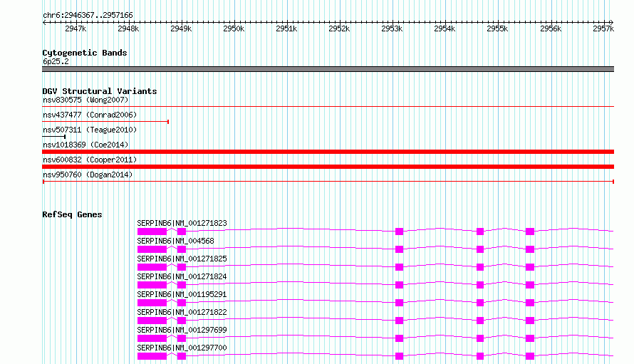Click the 2953k ruler position
Screen dimensions: 634x364
point(392,28)
